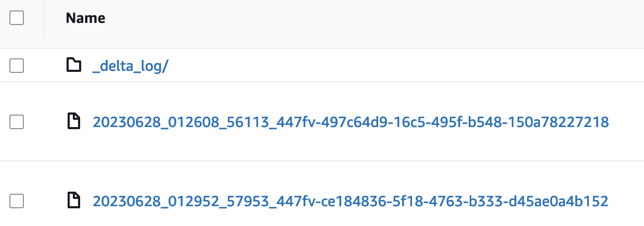Sort by the Name column header
Image resolution: width=644 pixels, height=226 pixels.
[x=85, y=18]
